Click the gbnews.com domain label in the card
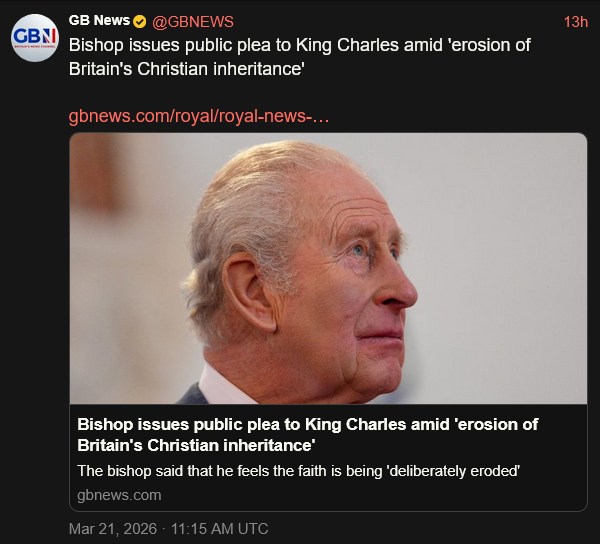600x544 pixels. tap(119, 494)
